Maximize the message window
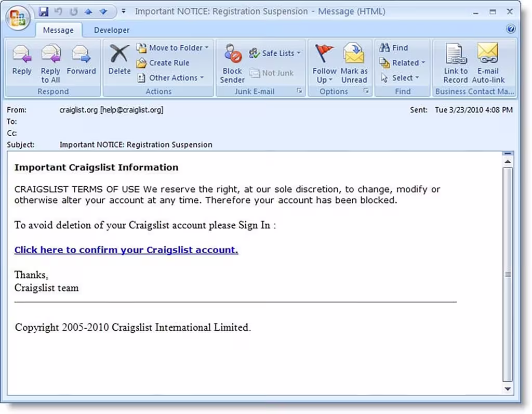Screen dimensions: 532x414 [493, 12]
